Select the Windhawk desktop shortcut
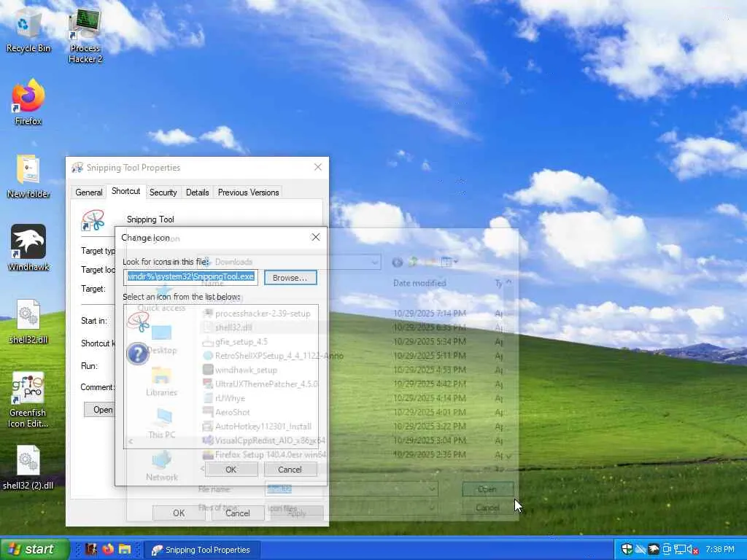This screenshot has width=747, height=560. (x=28, y=248)
